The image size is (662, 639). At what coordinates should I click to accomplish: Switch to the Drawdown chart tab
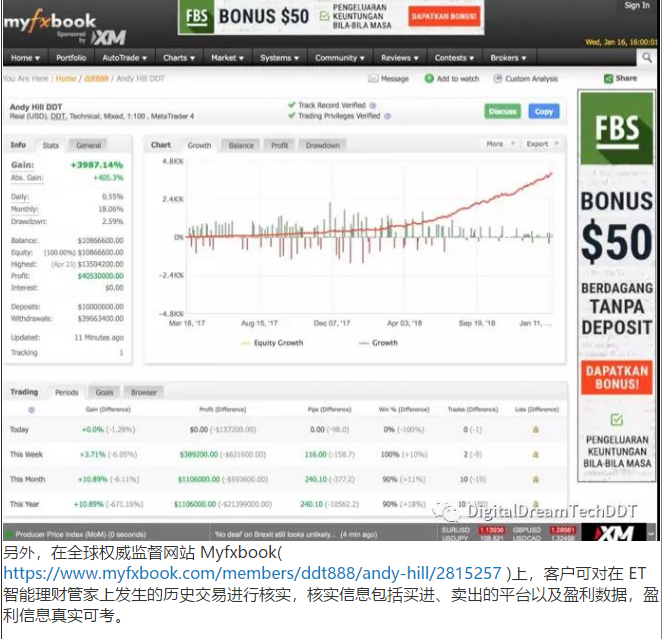click(323, 145)
